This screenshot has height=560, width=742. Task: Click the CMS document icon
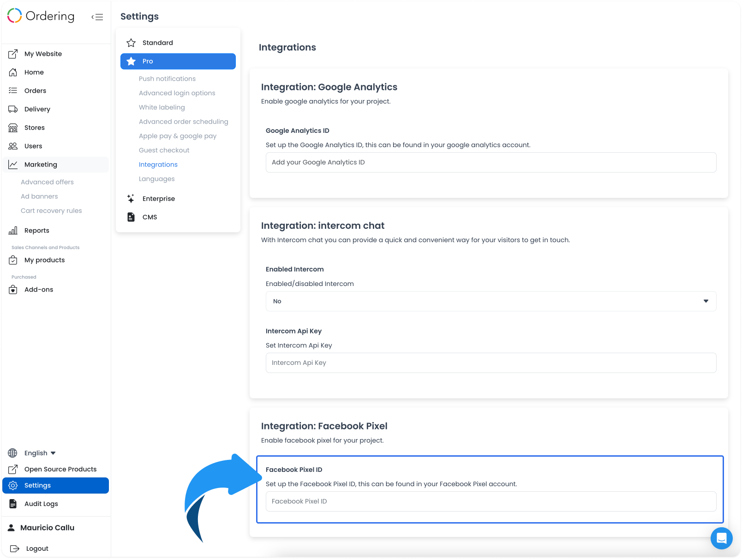tap(131, 217)
